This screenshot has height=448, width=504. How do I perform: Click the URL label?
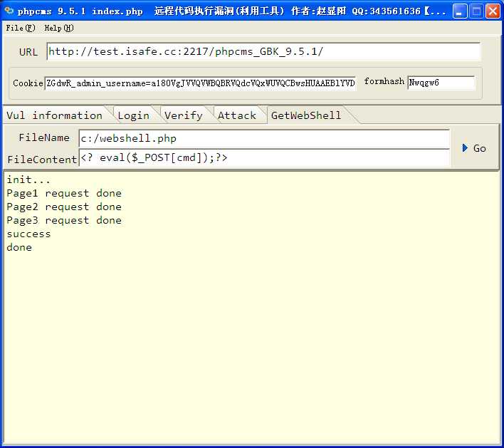28,52
